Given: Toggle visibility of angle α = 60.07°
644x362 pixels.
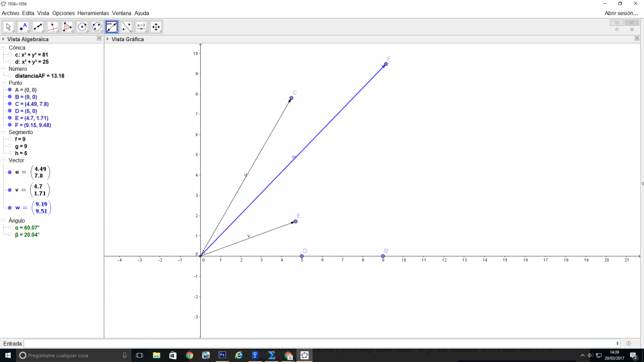Looking at the screenshot, I should coord(10,227).
